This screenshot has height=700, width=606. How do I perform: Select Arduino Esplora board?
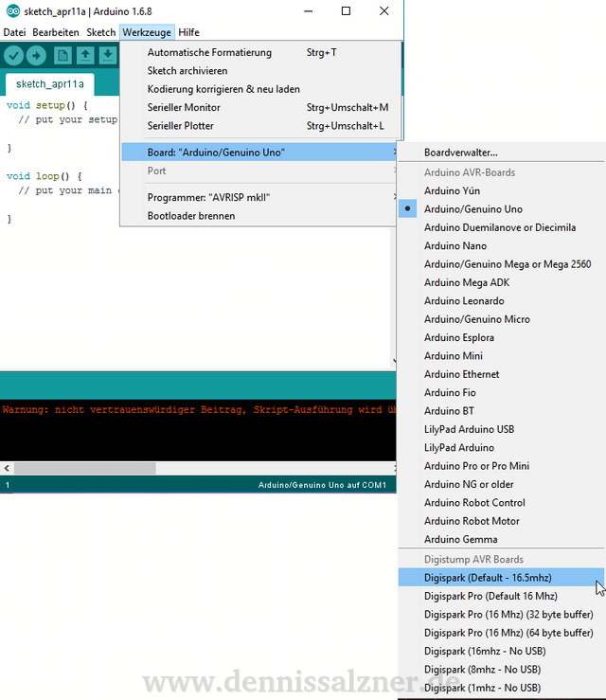coord(502,337)
